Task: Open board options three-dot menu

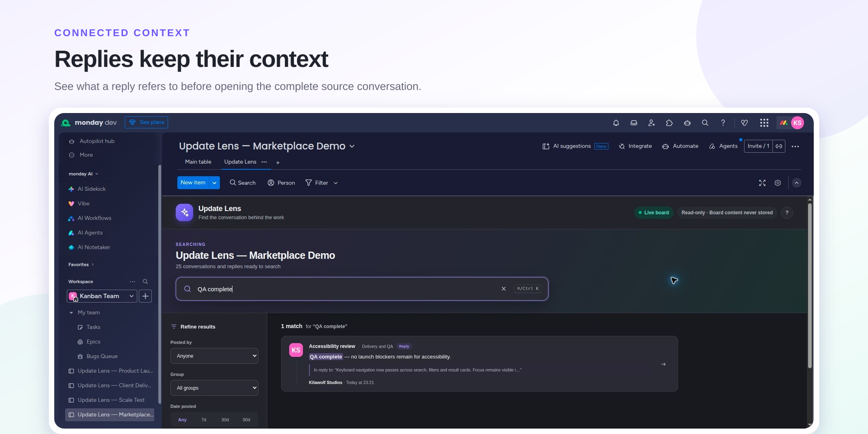Action: (795, 146)
